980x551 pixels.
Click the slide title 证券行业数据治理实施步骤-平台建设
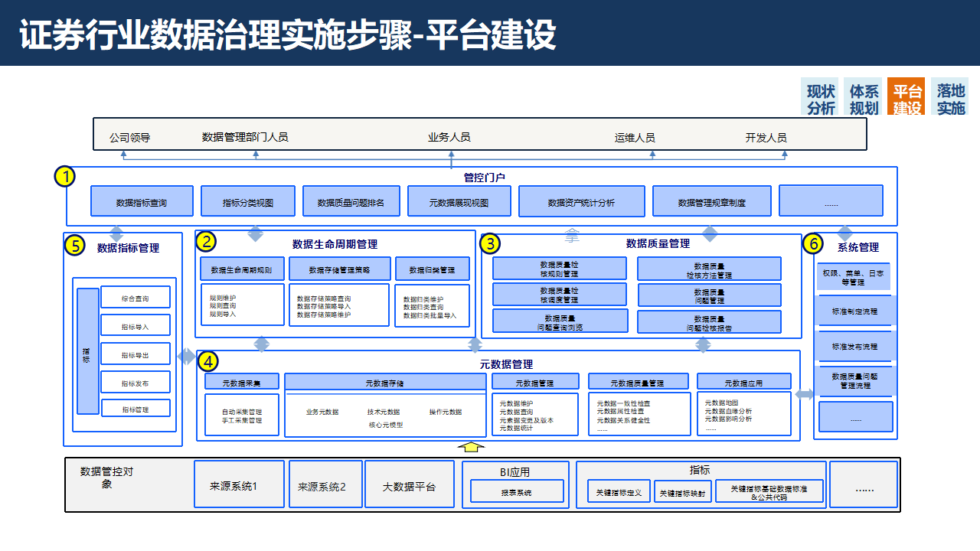pos(287,35)
